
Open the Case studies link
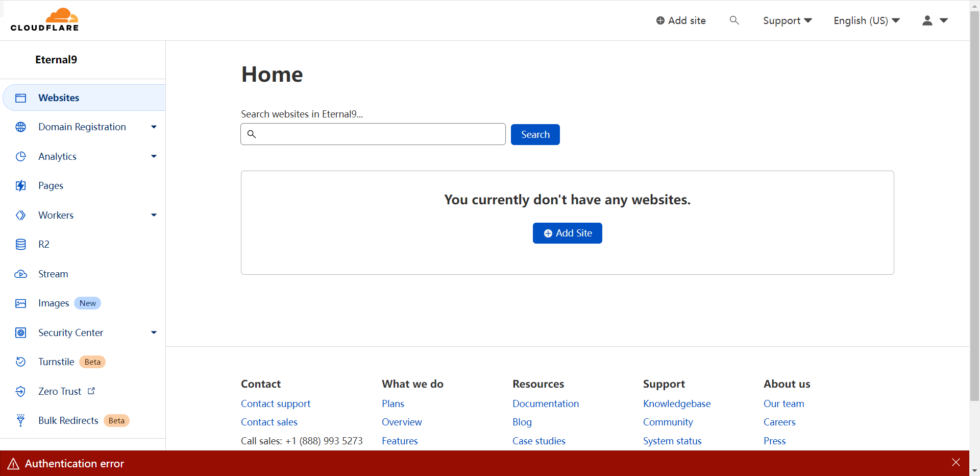(x=539, y=441)
